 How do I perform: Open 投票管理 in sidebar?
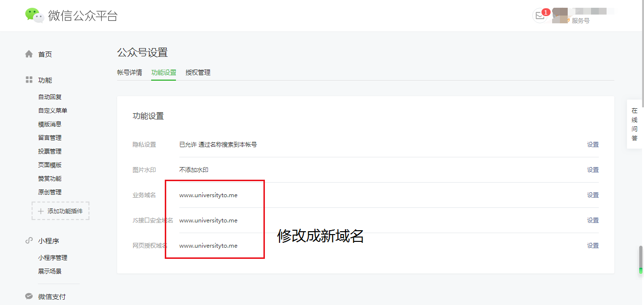(50, 152)
